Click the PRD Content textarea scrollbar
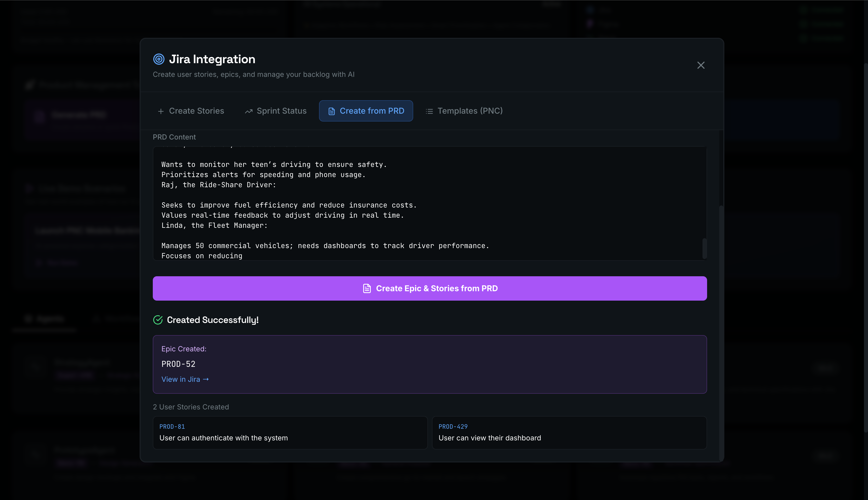 pos(705,248)
